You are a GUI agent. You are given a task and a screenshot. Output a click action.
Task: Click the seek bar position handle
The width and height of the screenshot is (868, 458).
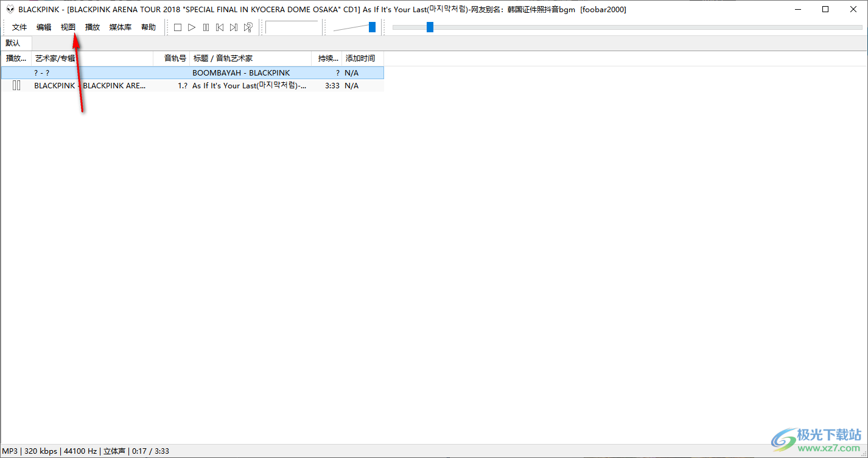point(430,27)
